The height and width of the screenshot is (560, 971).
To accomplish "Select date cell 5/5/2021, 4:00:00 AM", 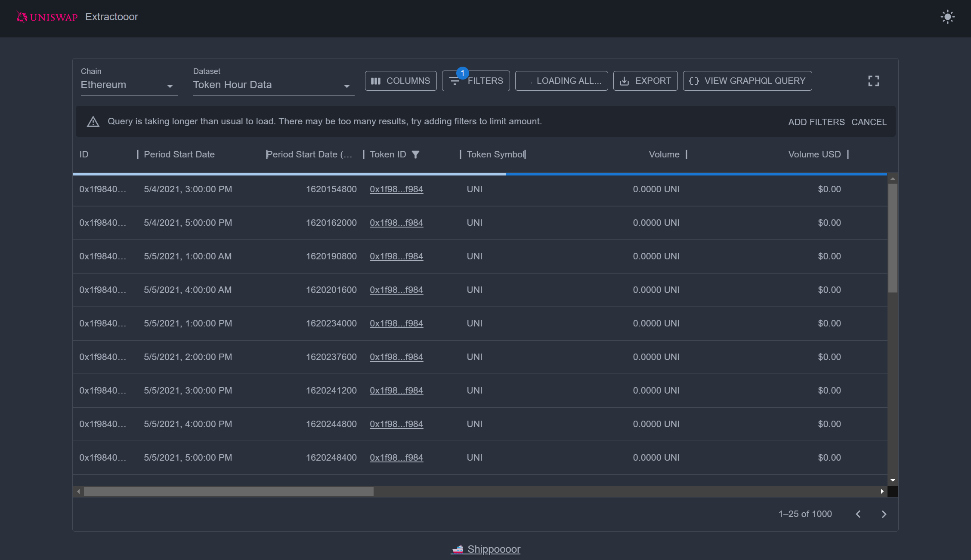I will tap(188, 290).
